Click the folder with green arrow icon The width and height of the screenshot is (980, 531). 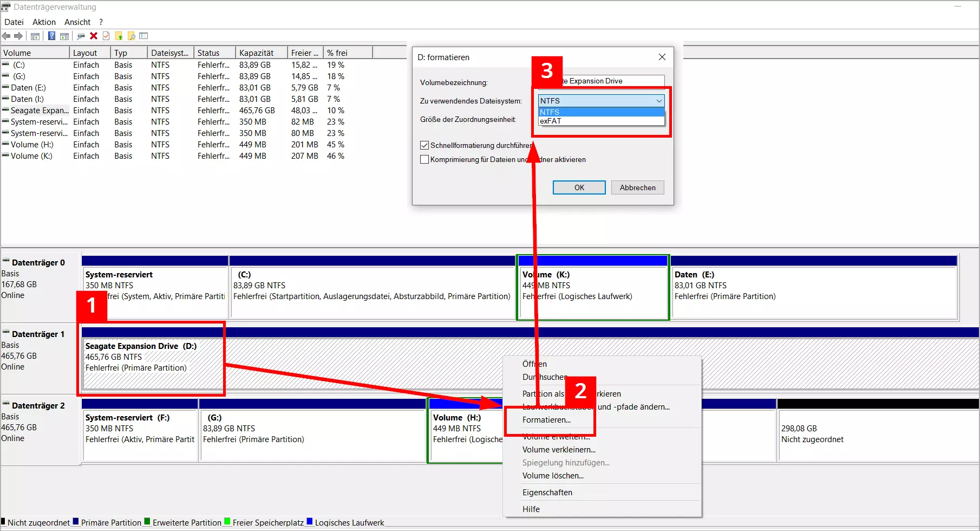click(119, 36)
